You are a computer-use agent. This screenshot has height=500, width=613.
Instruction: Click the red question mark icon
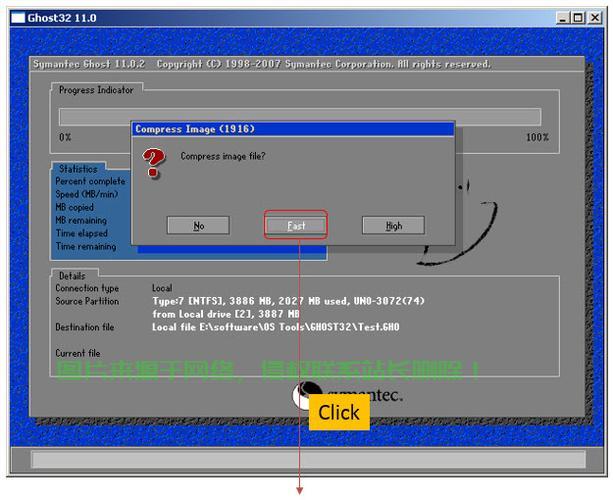pyautogui.click(x=153, y=163)
